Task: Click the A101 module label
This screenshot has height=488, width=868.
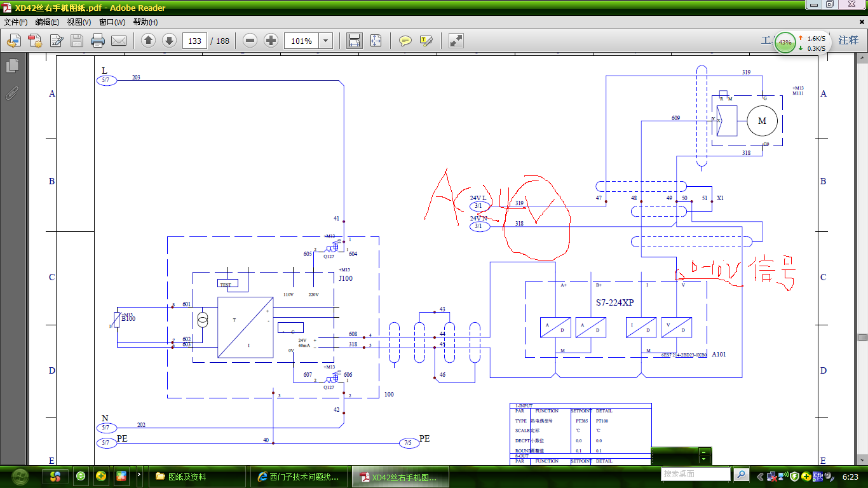Action: tap(719, 355)
